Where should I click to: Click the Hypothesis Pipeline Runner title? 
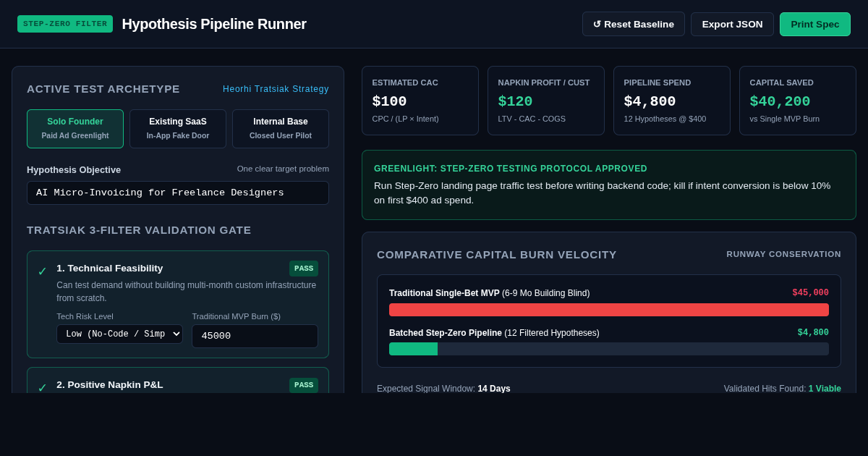[x=214, y=24]
